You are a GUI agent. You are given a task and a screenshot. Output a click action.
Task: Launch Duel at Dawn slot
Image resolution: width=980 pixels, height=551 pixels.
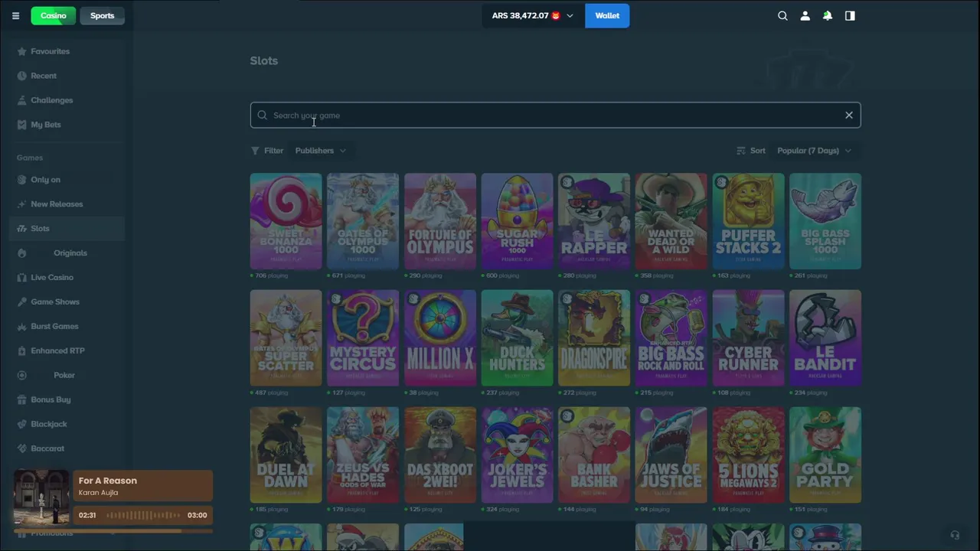point(286,455)
